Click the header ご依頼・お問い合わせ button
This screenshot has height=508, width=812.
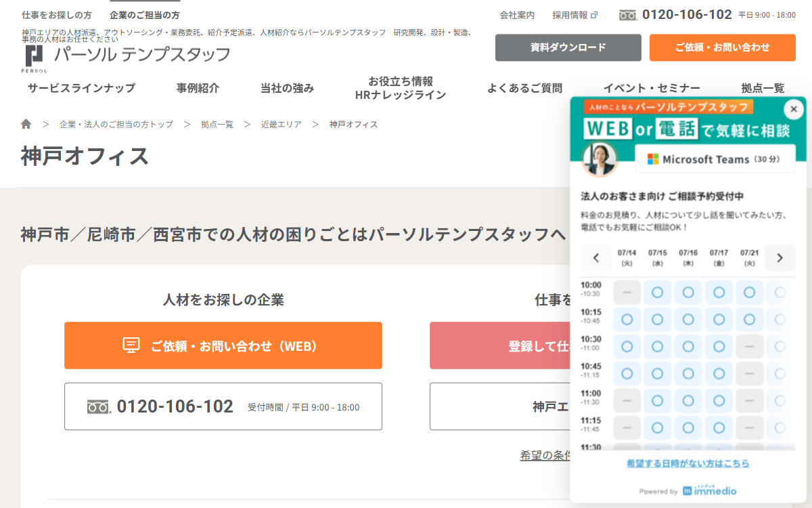[723, 47]
